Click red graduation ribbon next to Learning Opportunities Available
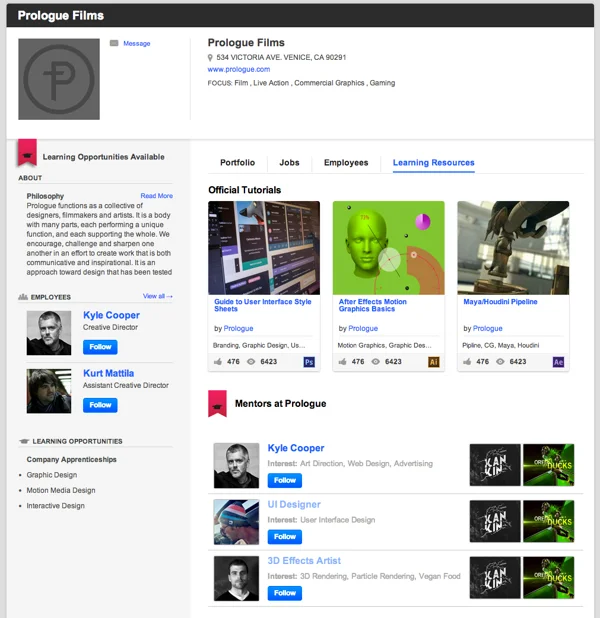Viewport: 600px width, 618px height. tap(27, 152)
